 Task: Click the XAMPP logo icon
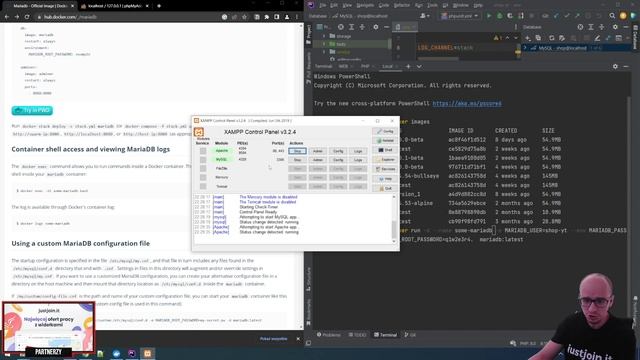199,132
